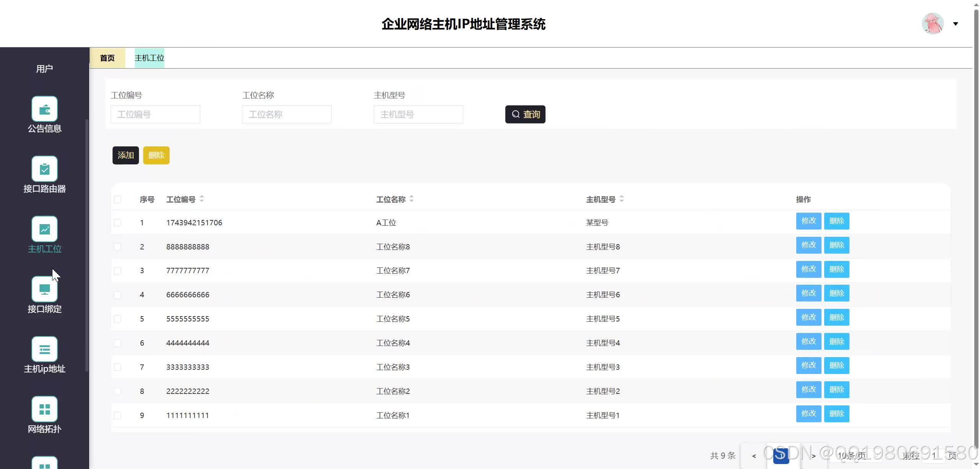The height and width of the screenshot is (469, 980).
Task: Check the row for 工位名称5
Action: pos(118,319)
